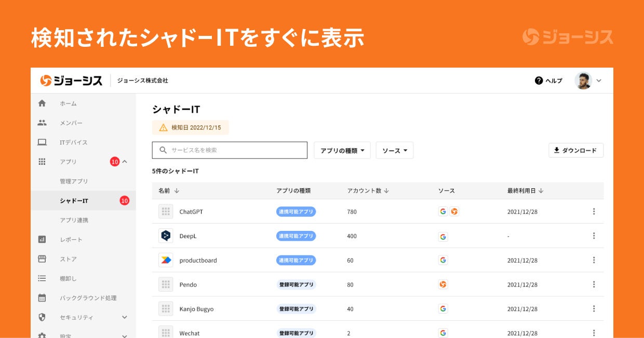Open ストア in the sidebar
The width and height of the screenshot is (644, 338).
pos(68,259)
